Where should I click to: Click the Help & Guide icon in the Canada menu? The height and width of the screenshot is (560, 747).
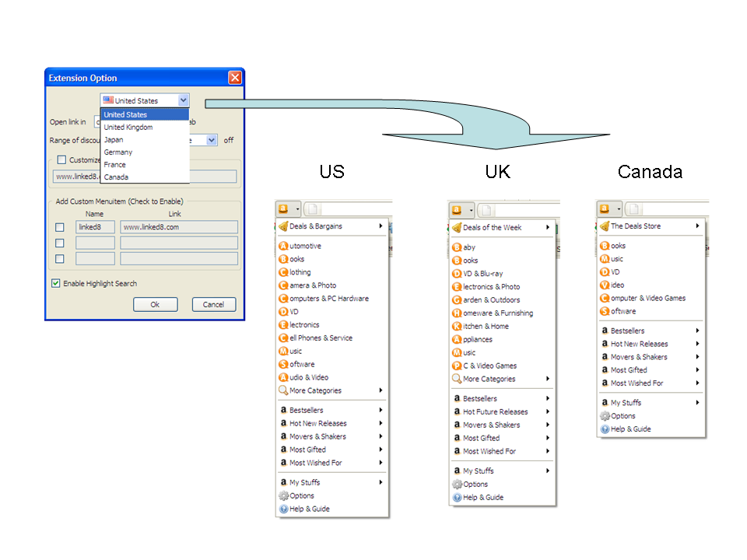[605, 429]
